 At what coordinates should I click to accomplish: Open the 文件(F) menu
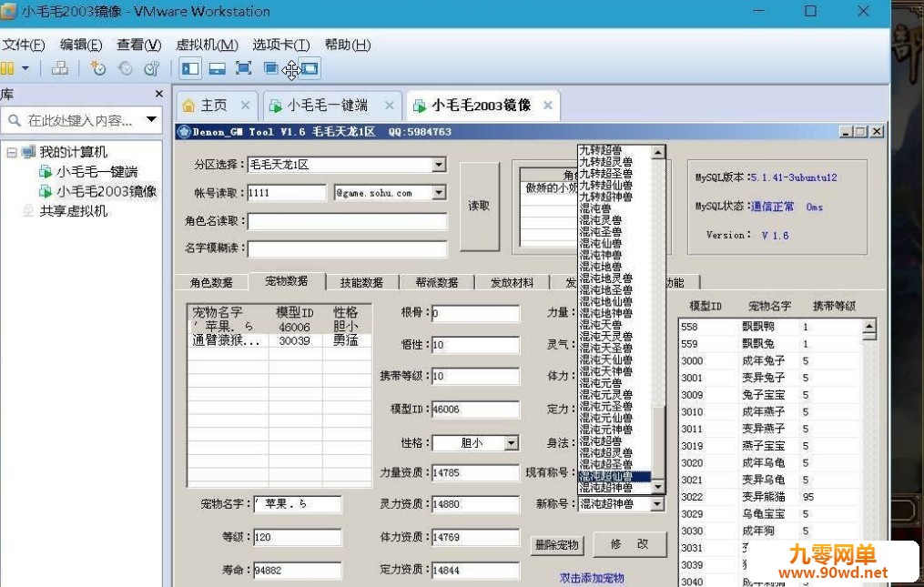[x=23, y=45]
